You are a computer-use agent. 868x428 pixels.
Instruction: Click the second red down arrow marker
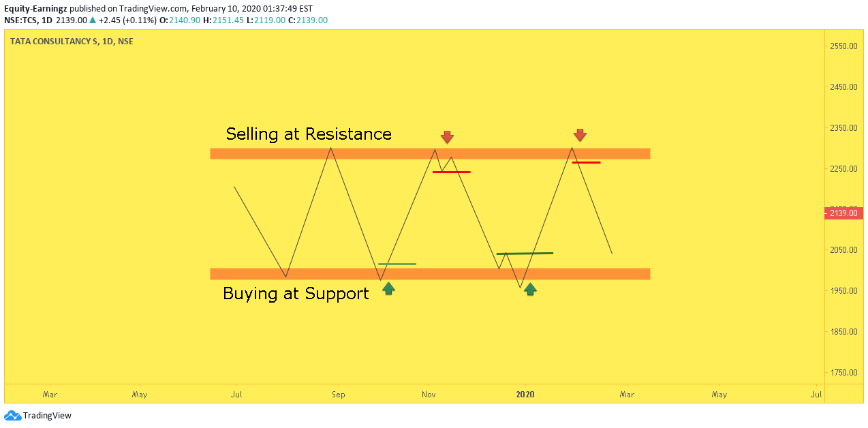(580, 135)
